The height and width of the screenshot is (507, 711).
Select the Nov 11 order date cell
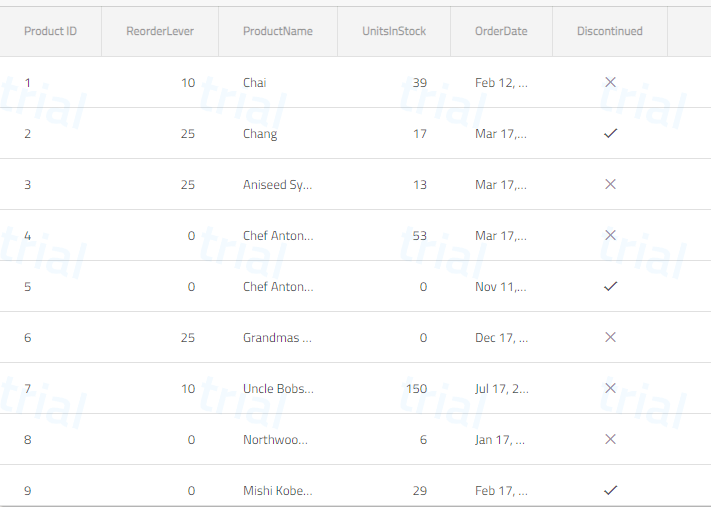(x=502, y=287)
